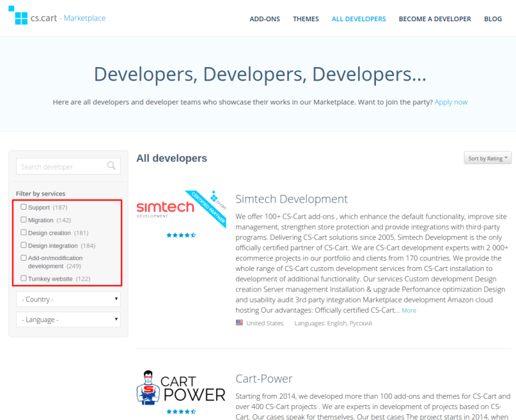Open the ADD-ONS page
The image size is (516, 420).
tap(264, 19)
